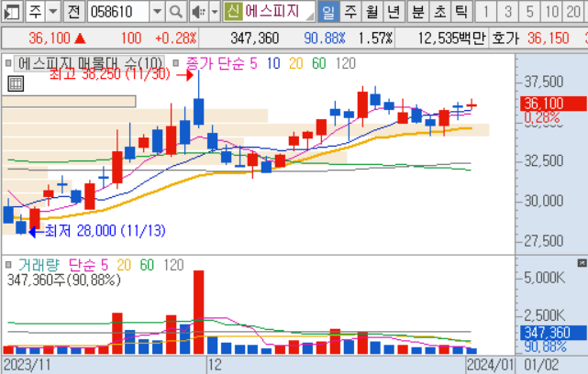Select interval button 10

(551, 12)
